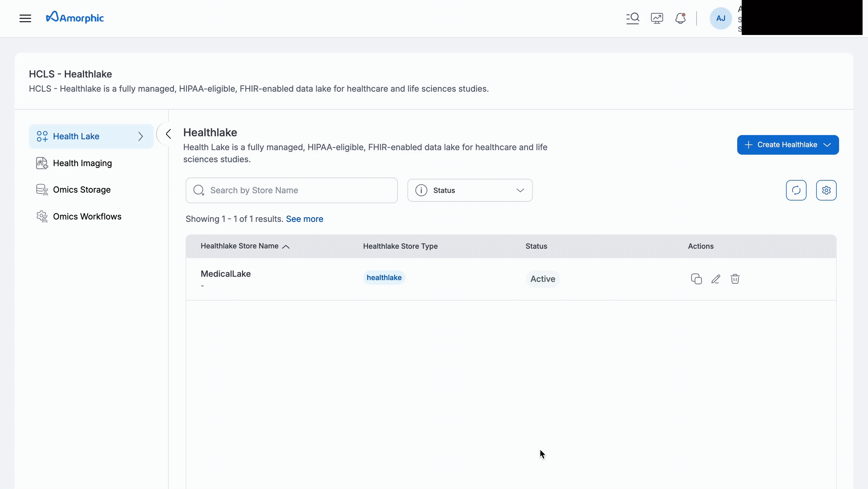This screenshot has height=489, width=868.
Task: Click the Search by Store Name field
Action: [x=291, y=190]
